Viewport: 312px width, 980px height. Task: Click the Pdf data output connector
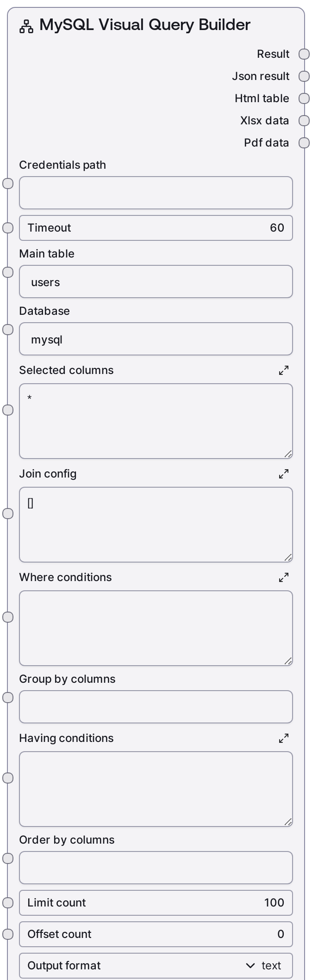point(304,143)
